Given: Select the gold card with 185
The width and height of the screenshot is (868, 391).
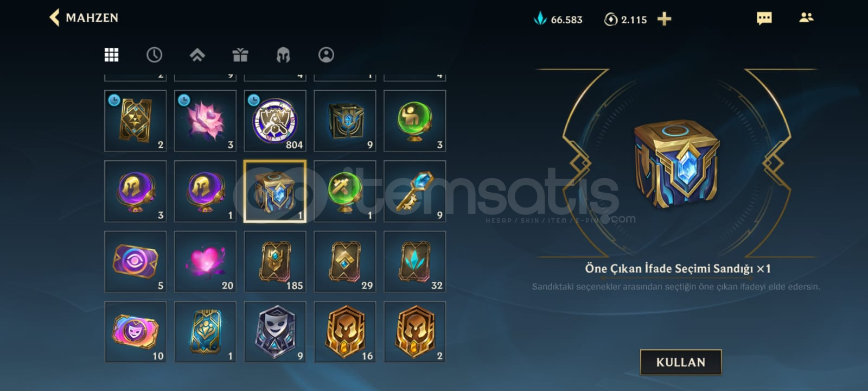Looking at the screenshot, I should click(x=275, y=262).
